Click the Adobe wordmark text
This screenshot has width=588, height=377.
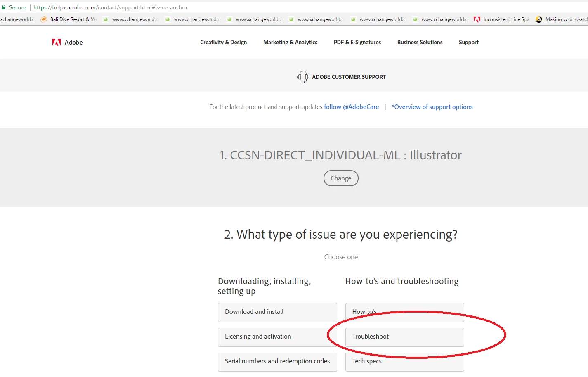[x=74, y=42]
